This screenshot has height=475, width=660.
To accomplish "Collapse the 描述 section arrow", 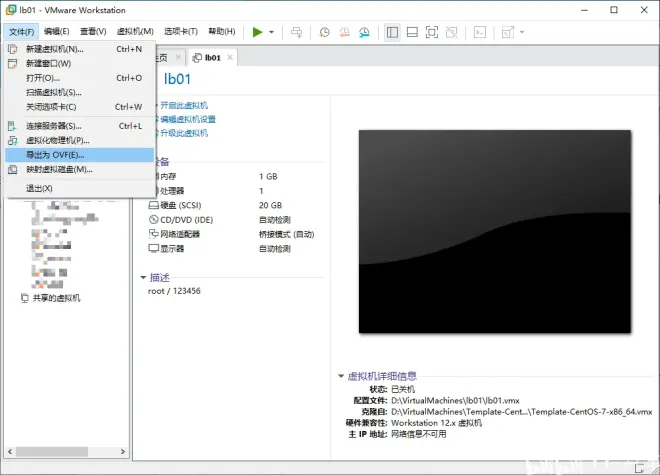I will [143, 278].
